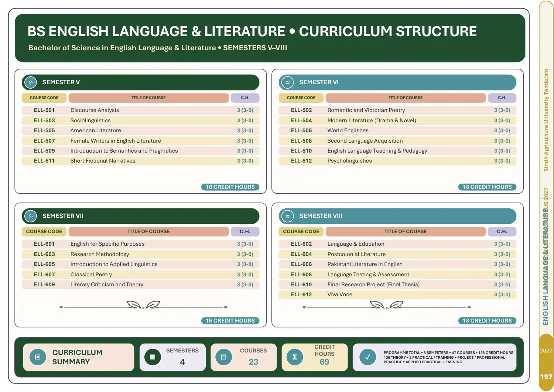Select the World Englishes course title

(348, 130)
